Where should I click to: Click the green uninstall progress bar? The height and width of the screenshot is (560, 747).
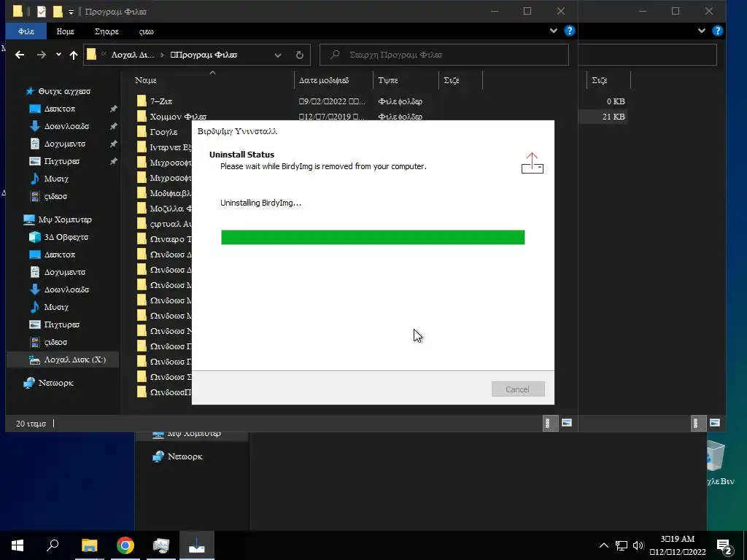373,237
